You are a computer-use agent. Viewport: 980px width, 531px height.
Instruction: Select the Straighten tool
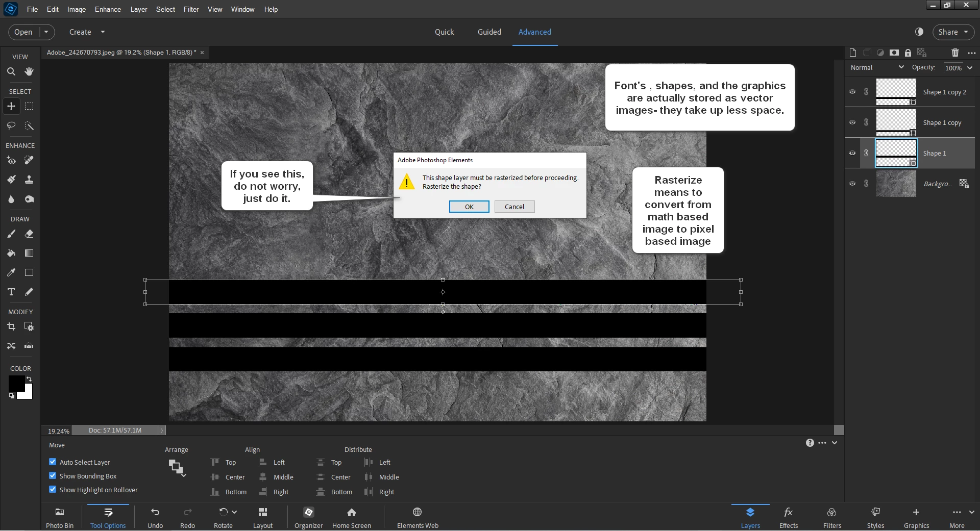coord(29,346)
